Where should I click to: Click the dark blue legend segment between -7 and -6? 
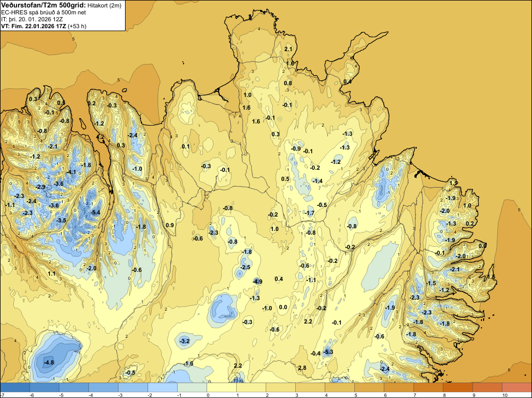15,387
